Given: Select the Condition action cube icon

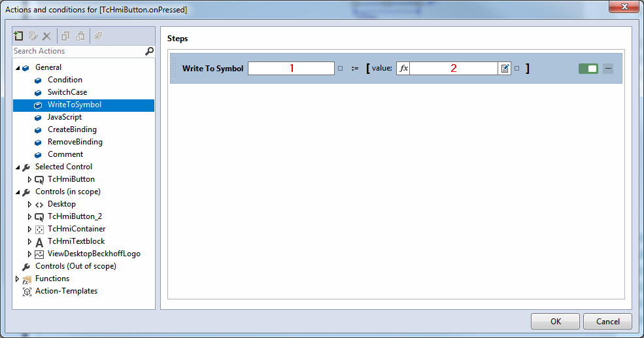Looking at the screenshot, I should click(38, 80).
